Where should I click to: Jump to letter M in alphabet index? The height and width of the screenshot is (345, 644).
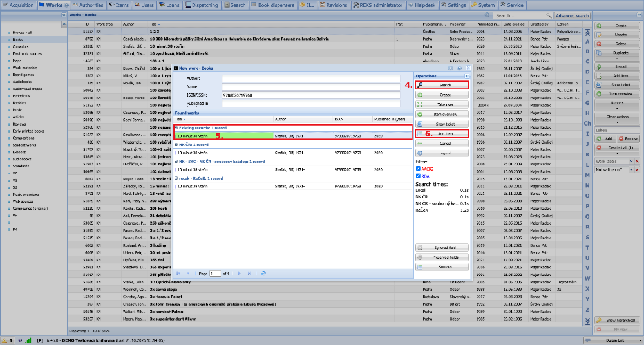point(587,175)
